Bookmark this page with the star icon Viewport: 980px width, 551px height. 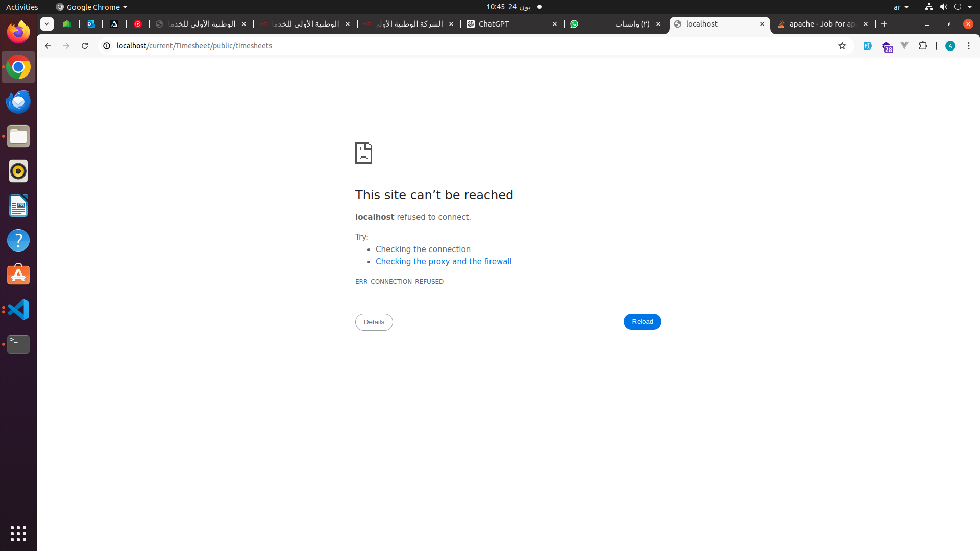pyautogui.click(x=842, y=46)
